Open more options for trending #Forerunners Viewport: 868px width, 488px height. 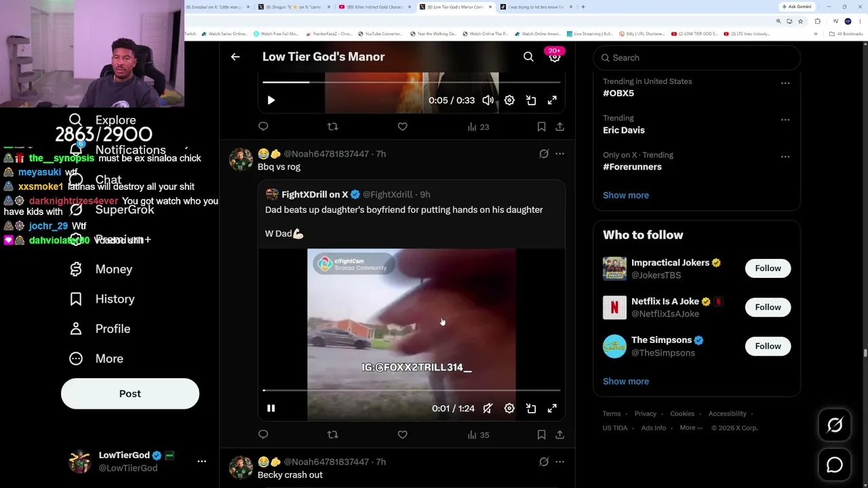click(x=785, y=157)
